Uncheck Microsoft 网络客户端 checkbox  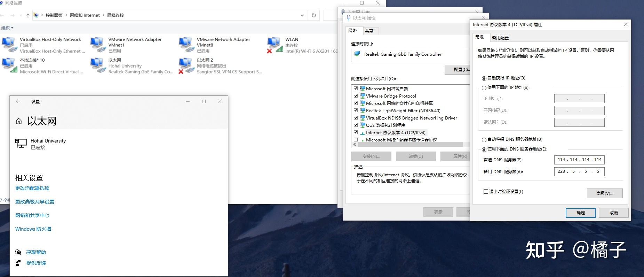coord(356,89)
